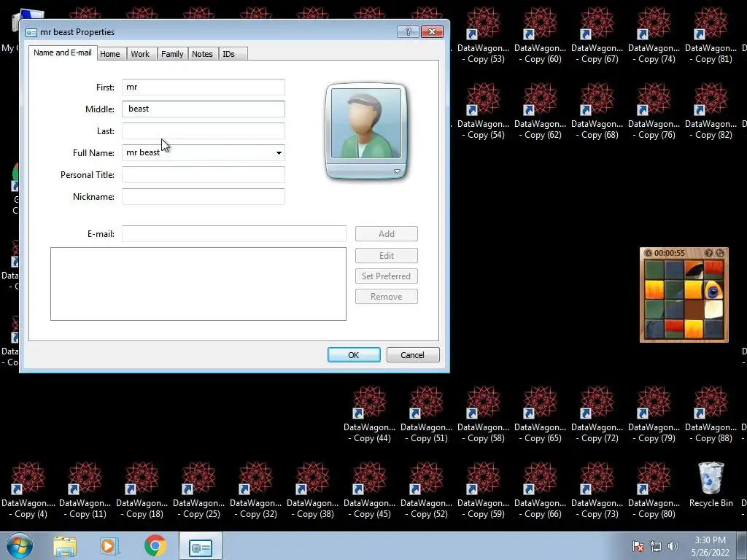Open the clock showing 3:30 PM

[x=711, y=546]
